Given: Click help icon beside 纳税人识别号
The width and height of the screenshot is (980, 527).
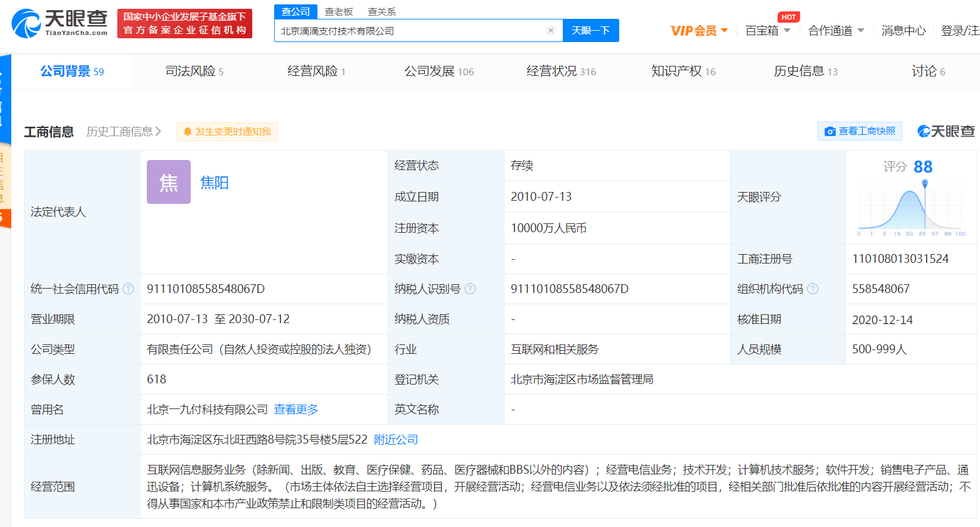Looking at the screenshot, I should point(470,289).
